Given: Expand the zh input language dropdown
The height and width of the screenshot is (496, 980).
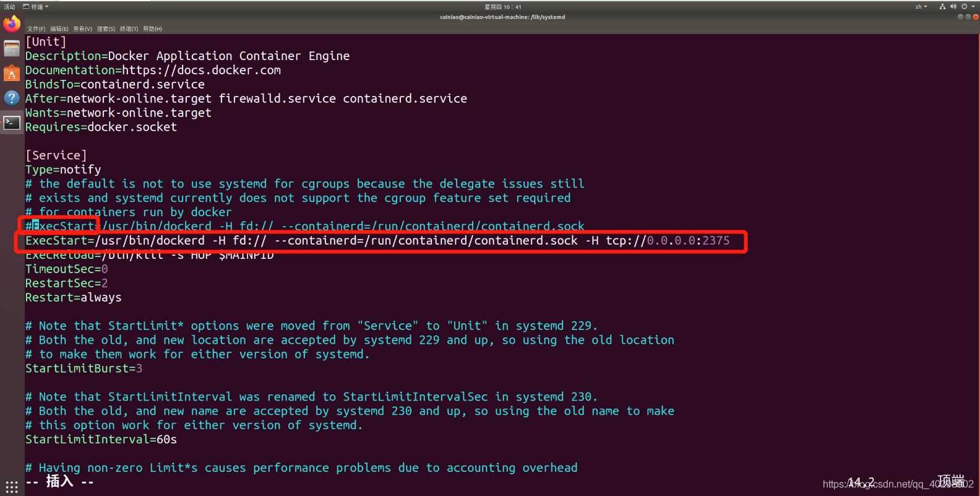Looking at the screenshot, I should (921, 7).
